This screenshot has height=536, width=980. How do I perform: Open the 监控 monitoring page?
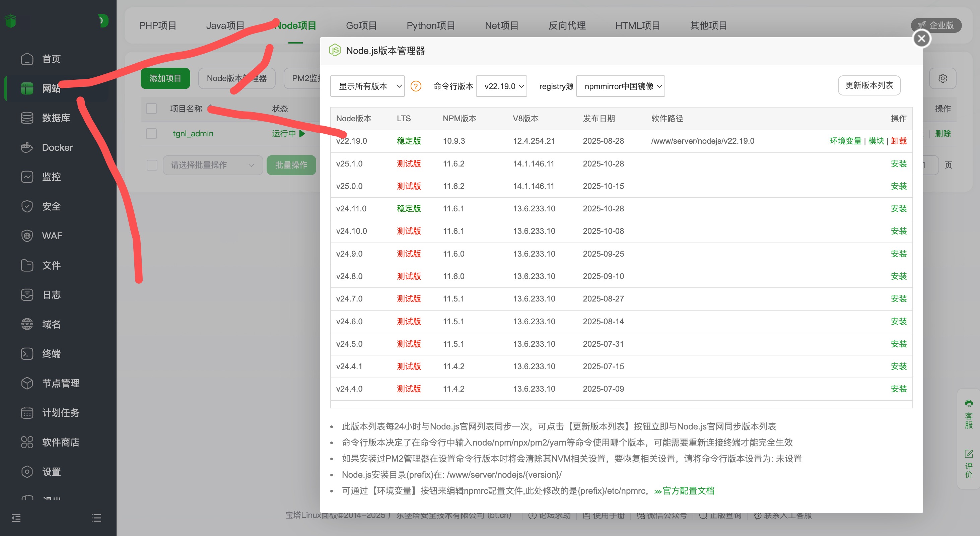tap(51, 177)
